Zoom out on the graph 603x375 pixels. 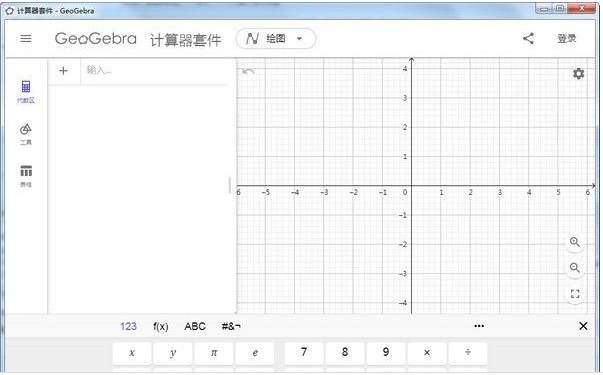(x=575, y=268)
